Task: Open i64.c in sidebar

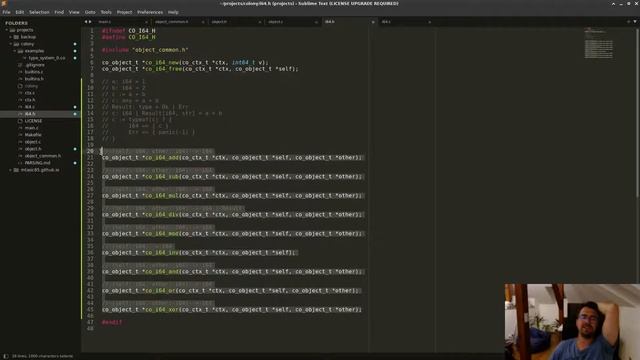Action: [30, 107]
